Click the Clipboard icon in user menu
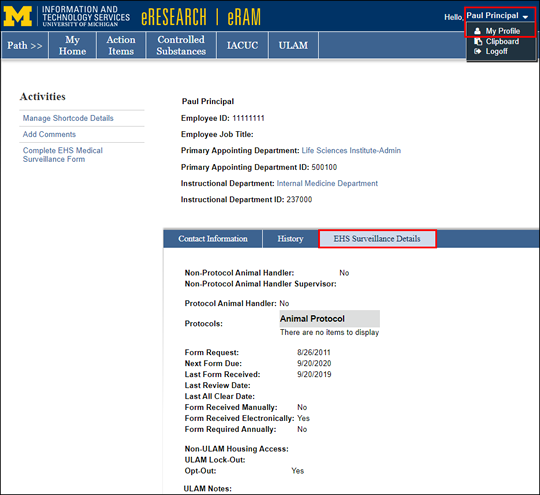The width and height of the screenshot is (540, 495). pos(478,41)
